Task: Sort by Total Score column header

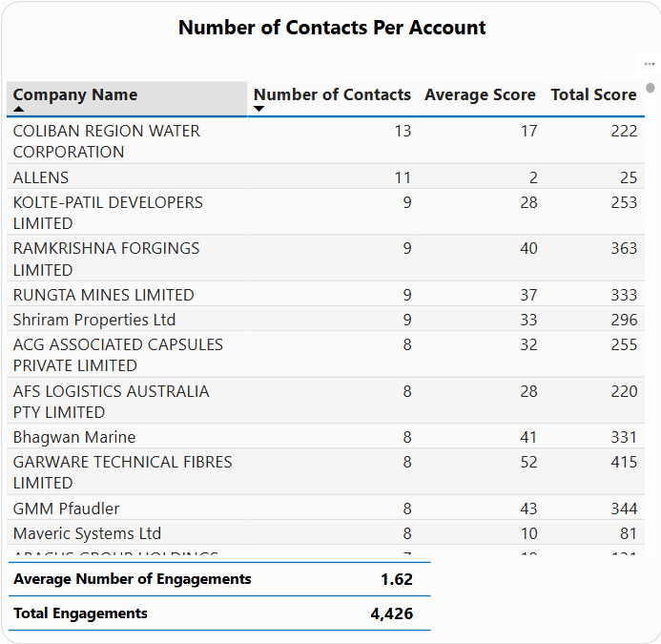Action: (593, 94)
